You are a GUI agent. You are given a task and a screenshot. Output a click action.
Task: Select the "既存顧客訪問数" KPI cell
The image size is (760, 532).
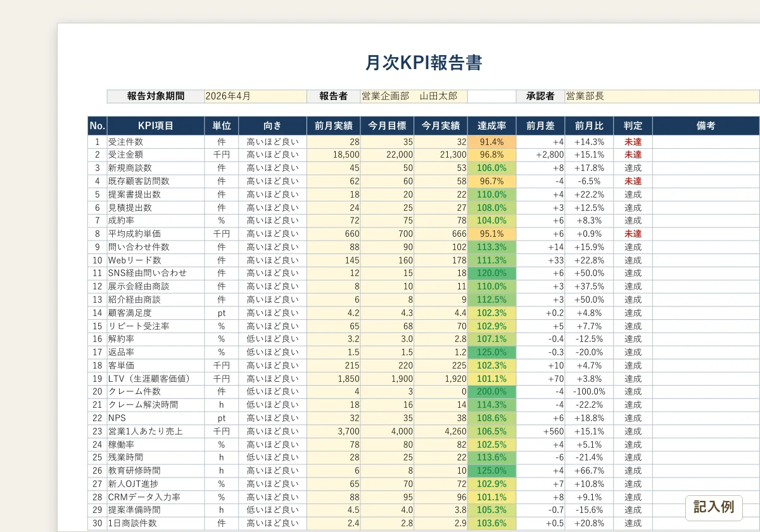click(156, 181)
